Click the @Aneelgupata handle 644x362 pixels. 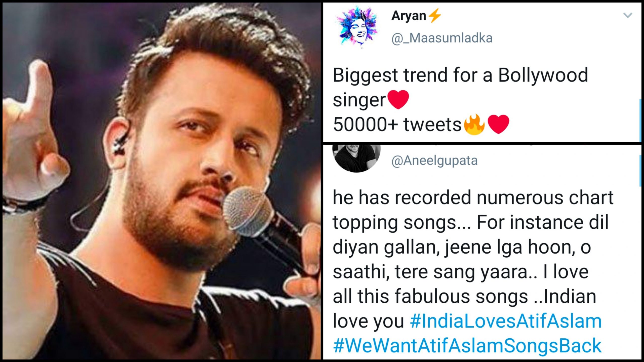tap(434, 161)
